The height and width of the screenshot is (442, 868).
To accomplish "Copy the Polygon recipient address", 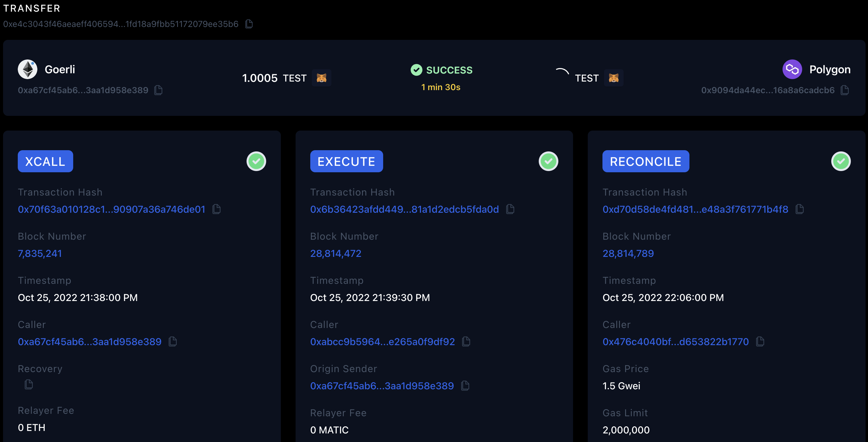I will pos(844,90).
